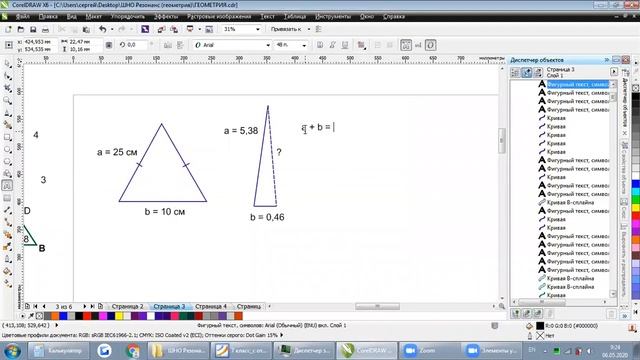Click the Text properties icon
Image resolution: width=640 pixels, height=360 pixels.
click(x=406, y=45)
